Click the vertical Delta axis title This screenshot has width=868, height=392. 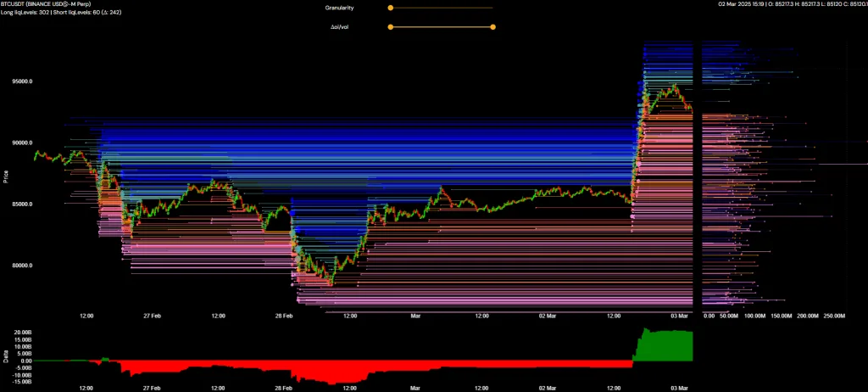tap(5, 356)
